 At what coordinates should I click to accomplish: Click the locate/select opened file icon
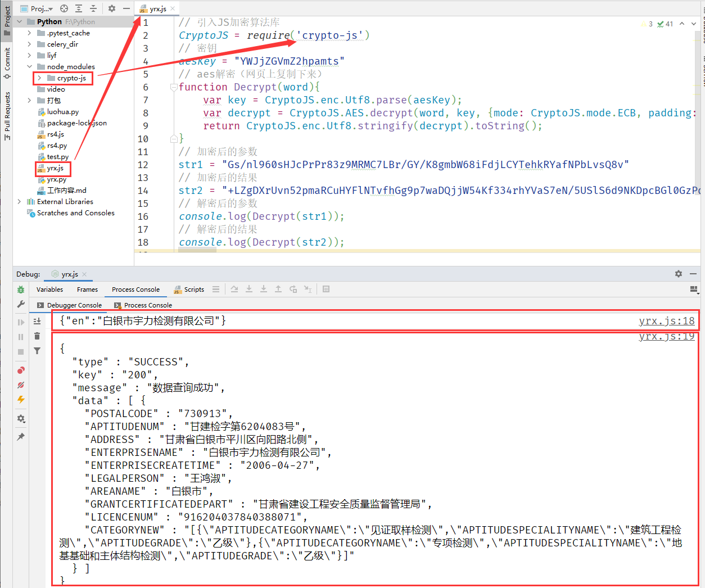pos(64,8)
